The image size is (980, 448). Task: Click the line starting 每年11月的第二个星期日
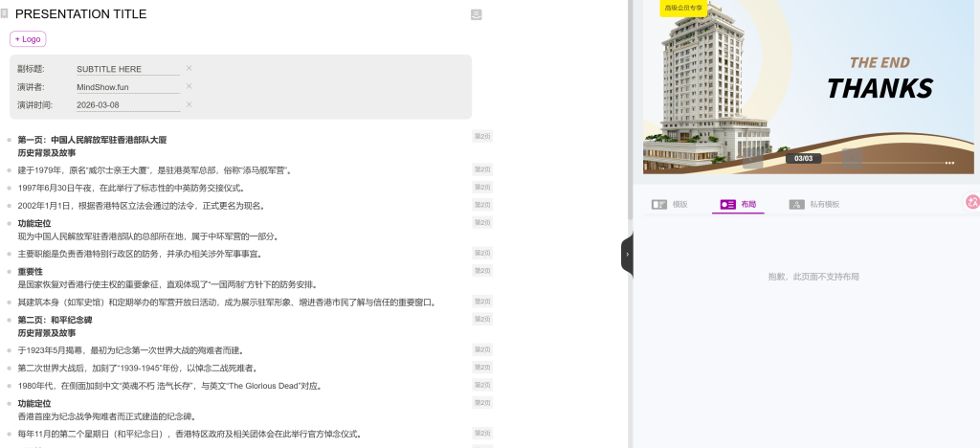coord(190,435)
